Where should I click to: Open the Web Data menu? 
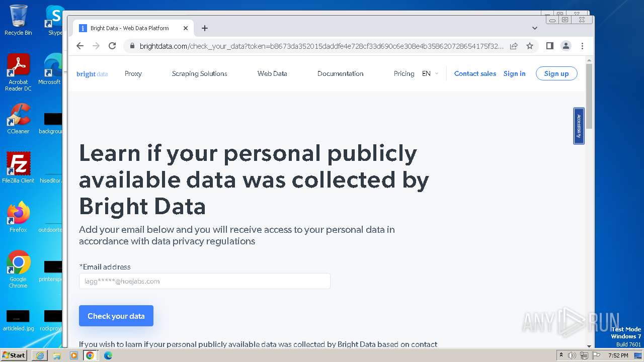(x=272, y=73)
